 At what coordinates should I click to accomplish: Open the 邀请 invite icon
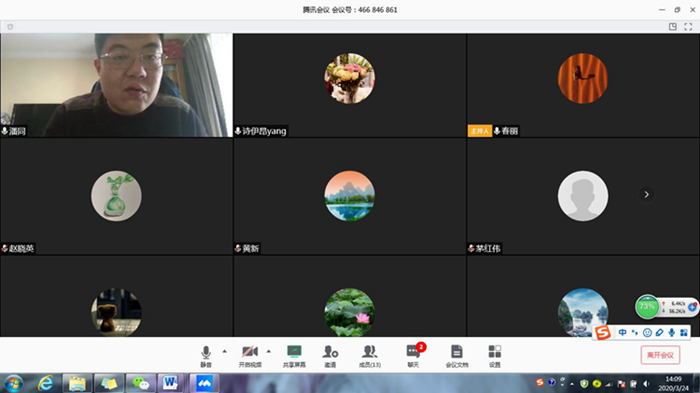point(330,356)
